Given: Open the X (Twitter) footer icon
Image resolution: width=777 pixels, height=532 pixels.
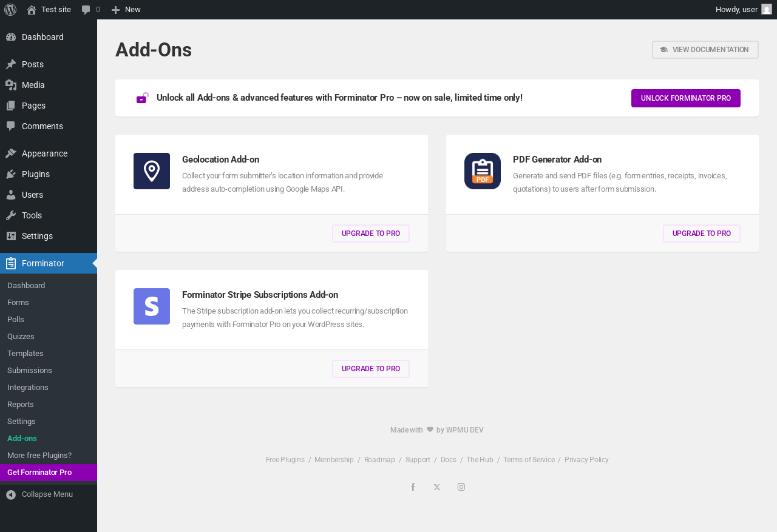Looking at the screenshot, I should pyautogui.click(x=437, y=487).
